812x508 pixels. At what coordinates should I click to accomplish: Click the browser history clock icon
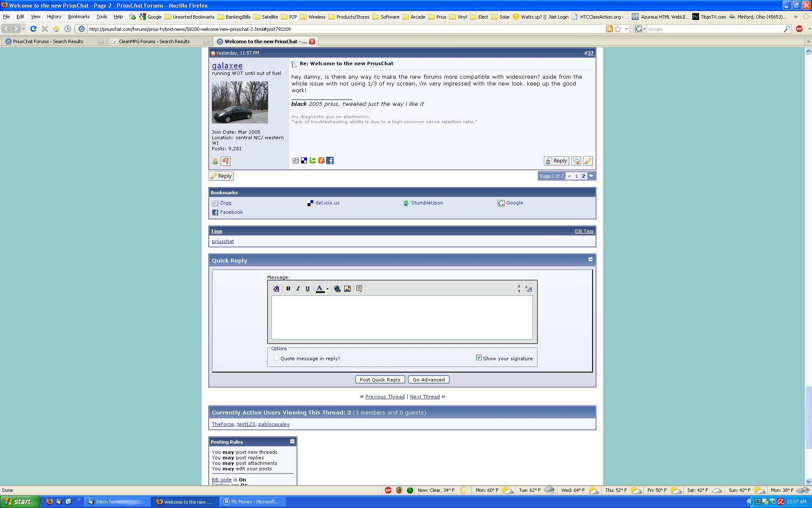67,29
